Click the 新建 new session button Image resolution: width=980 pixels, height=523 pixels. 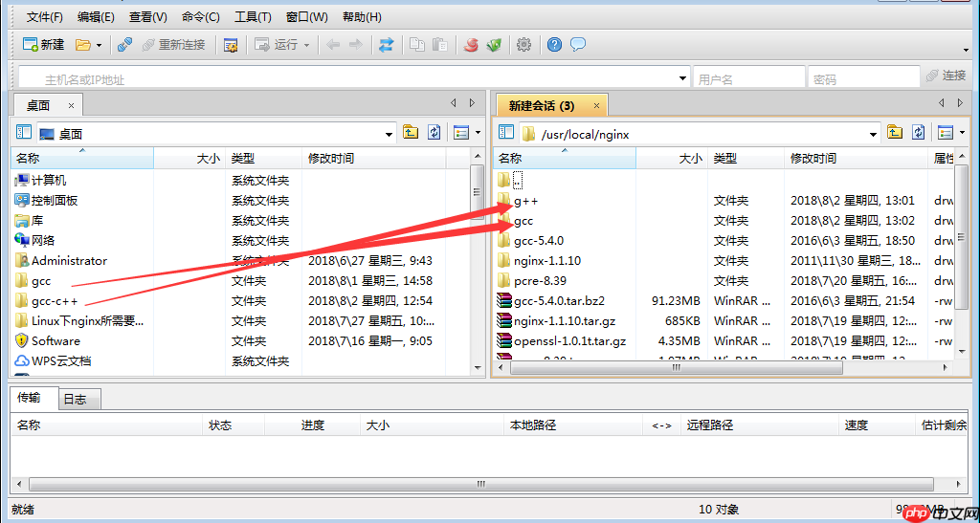(44, 44)
